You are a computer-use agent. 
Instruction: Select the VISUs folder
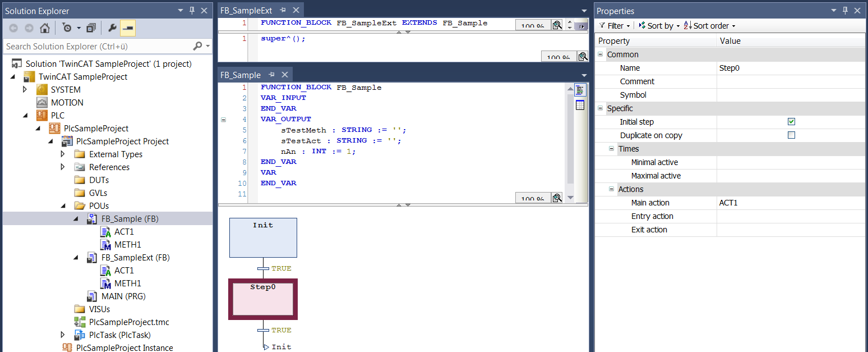click(x=99, y=309)
